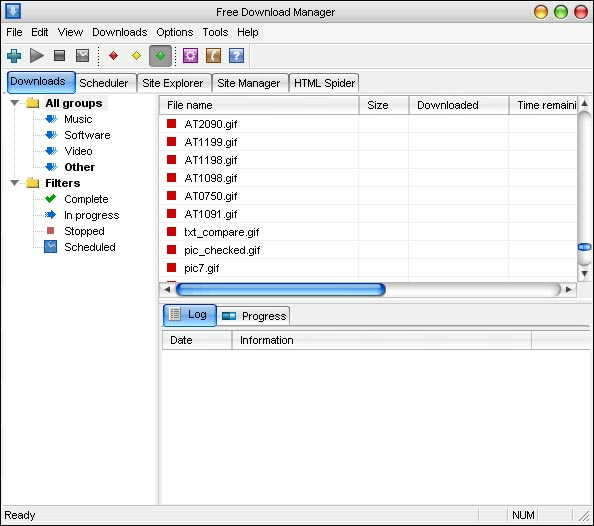Select AT1091.gif in the download list
This screenshot has width=594, height=526.
(x=211, y=214)
